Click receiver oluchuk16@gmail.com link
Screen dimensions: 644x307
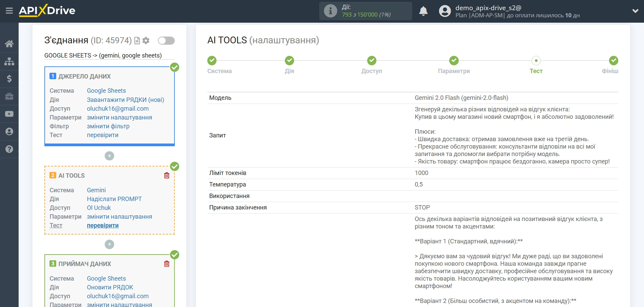[x=118, y=296]
